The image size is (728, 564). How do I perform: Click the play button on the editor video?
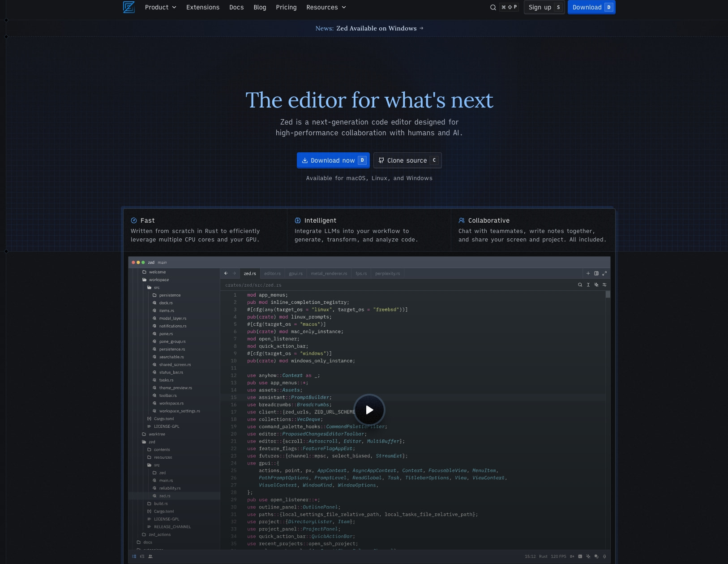tap(369, 409)
